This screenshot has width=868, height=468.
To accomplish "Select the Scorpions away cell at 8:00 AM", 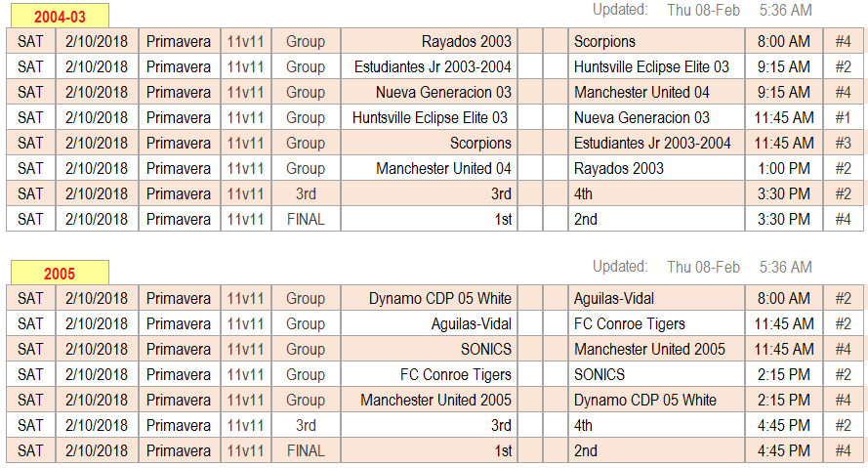I will [x=656, y=42].
